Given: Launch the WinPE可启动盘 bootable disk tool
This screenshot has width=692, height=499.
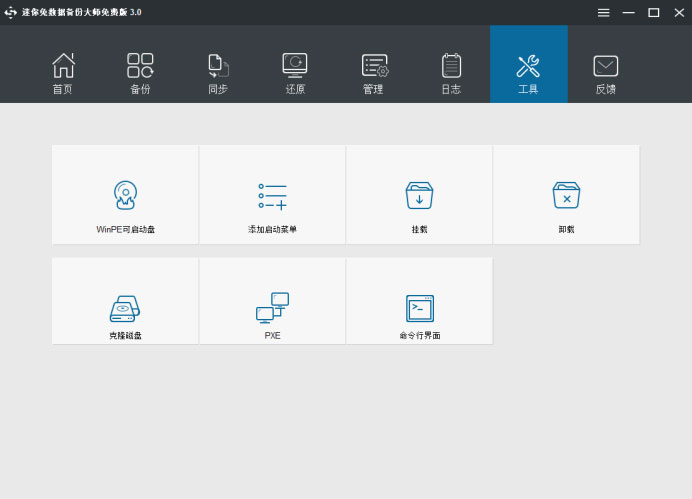Looking at the screenshot, I should [x=125, y=196].
